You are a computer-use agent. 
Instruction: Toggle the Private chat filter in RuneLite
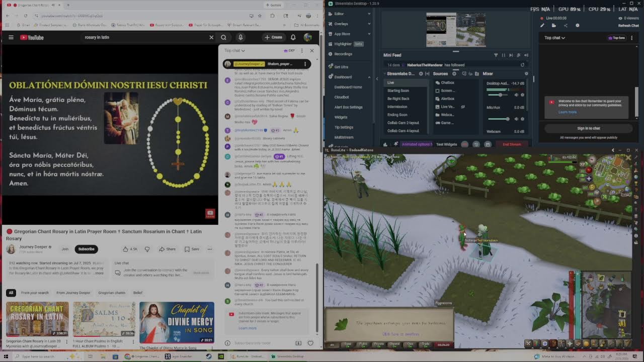[379, 345]
